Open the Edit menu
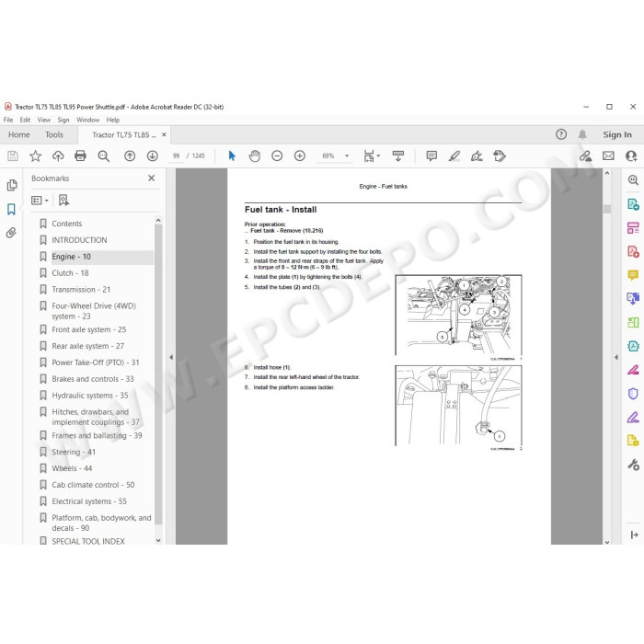Image resolution: width=644 pixels, height=644 pixels. (x=25, y=120)
